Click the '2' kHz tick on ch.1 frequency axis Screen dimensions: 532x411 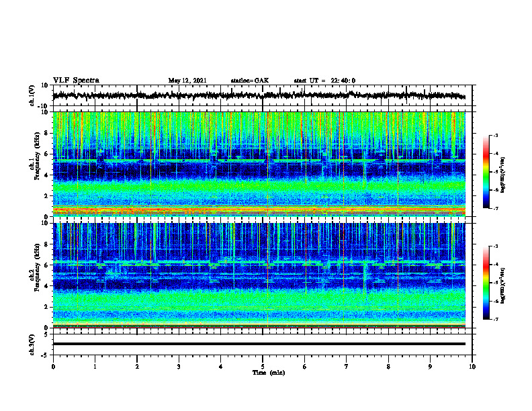pos(47,196)
